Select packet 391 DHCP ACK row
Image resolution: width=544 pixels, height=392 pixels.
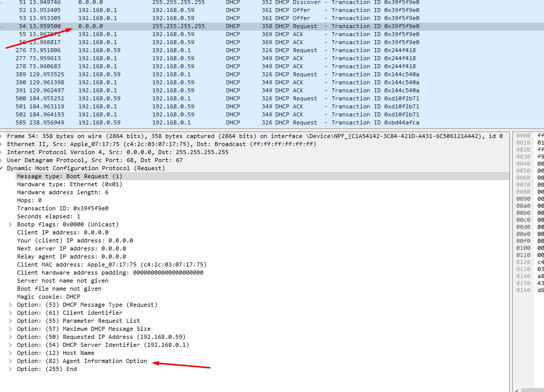(x=272, y=90)
